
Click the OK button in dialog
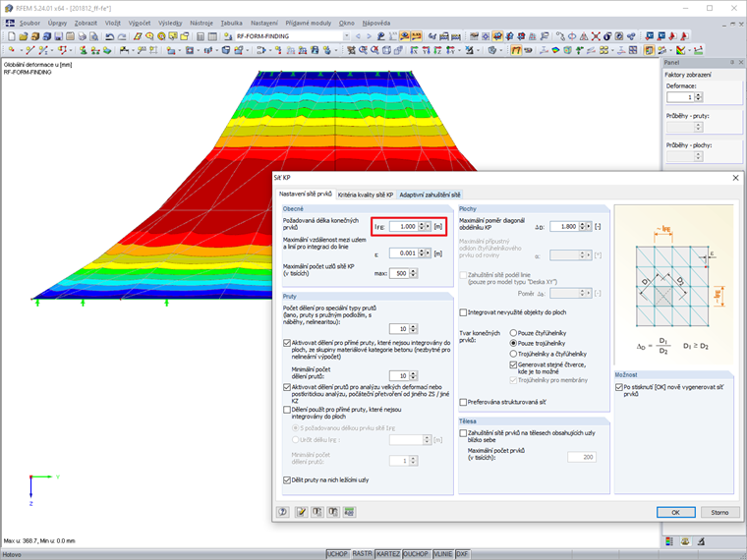click(x=675, y=513)
